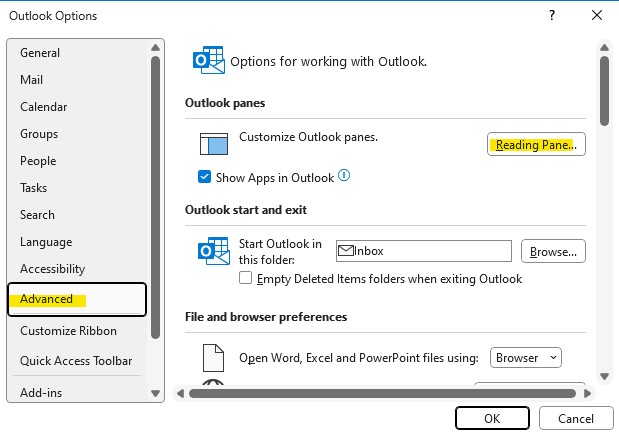Image resolution: width=619 pixels, height=437 pixels.
Task: Click the info icon next to Show Apps
Action: pyautogui.click(x=344, y=175)
